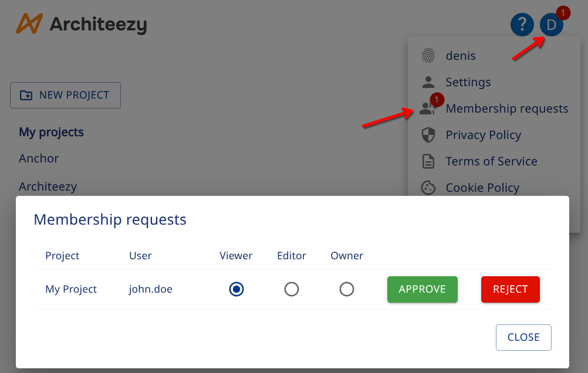588x373 pixels.
Task: Click the D avatar icon
Action: 551,25
